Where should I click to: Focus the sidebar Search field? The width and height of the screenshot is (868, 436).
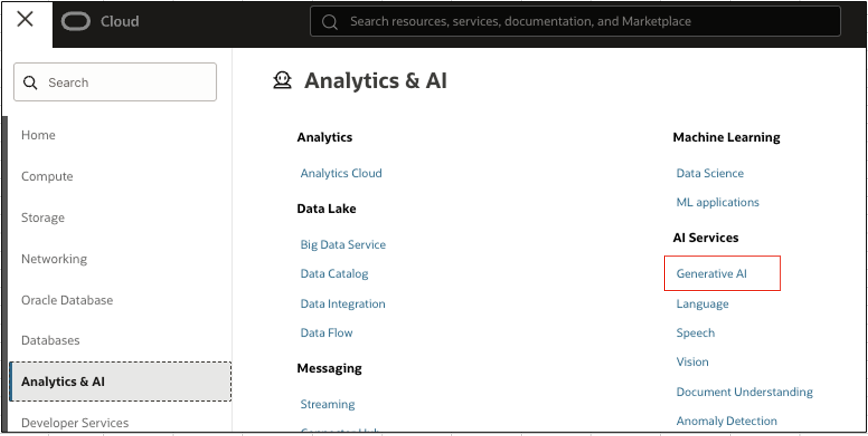pos(115,82)
